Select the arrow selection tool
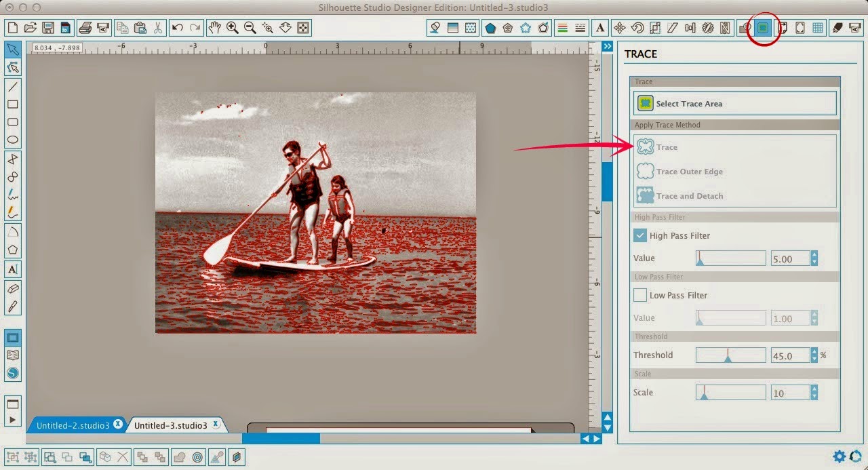This screenshot has height=470, width=868. tap(14, 49)
